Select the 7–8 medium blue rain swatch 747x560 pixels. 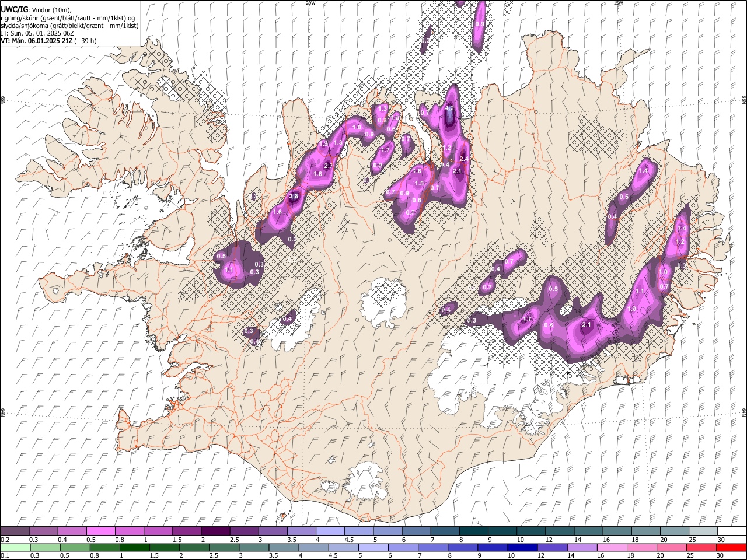tap(433, 547)
